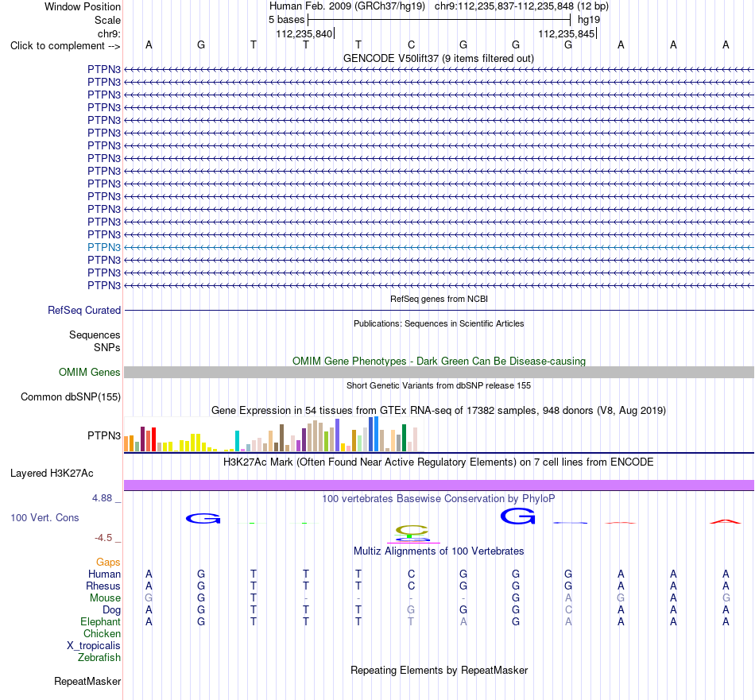The width and height of the screenshot is (755, 700).
Task: Select the Zebrafish species label
Action: [x=99, y=658]
